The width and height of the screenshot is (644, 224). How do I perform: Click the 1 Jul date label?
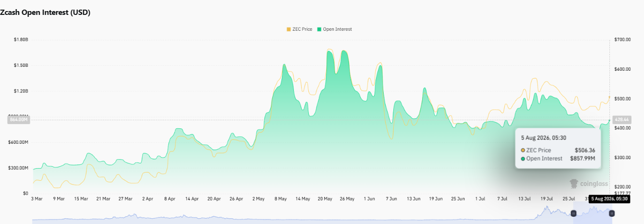[x=480, y=199]
